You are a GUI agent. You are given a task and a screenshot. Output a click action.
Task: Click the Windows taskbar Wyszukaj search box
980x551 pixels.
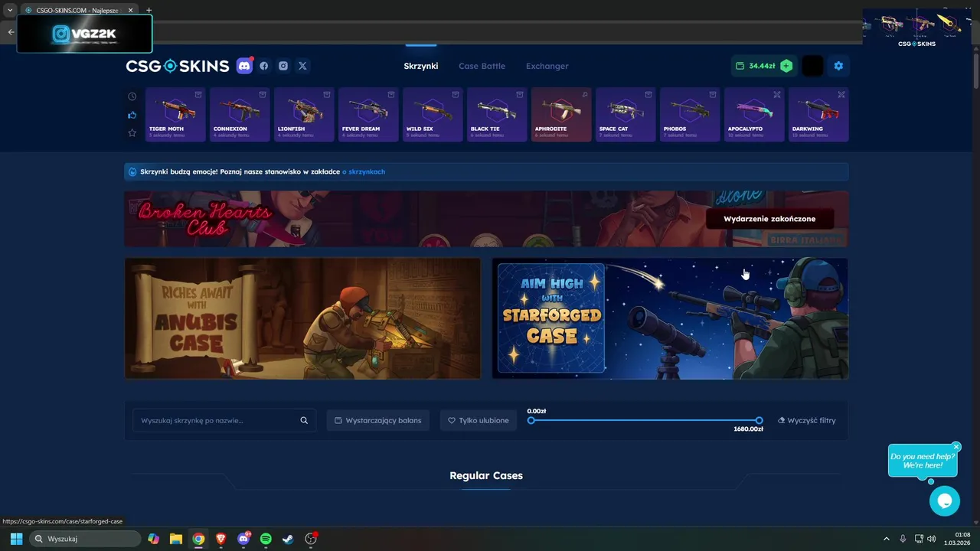tap(86, 539)
